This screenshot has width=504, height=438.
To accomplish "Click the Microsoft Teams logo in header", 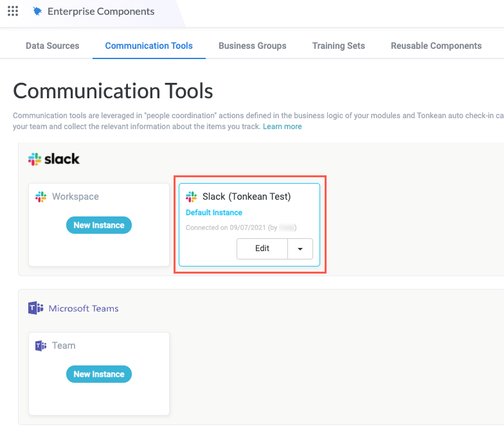I will click(x=36, y=308).
